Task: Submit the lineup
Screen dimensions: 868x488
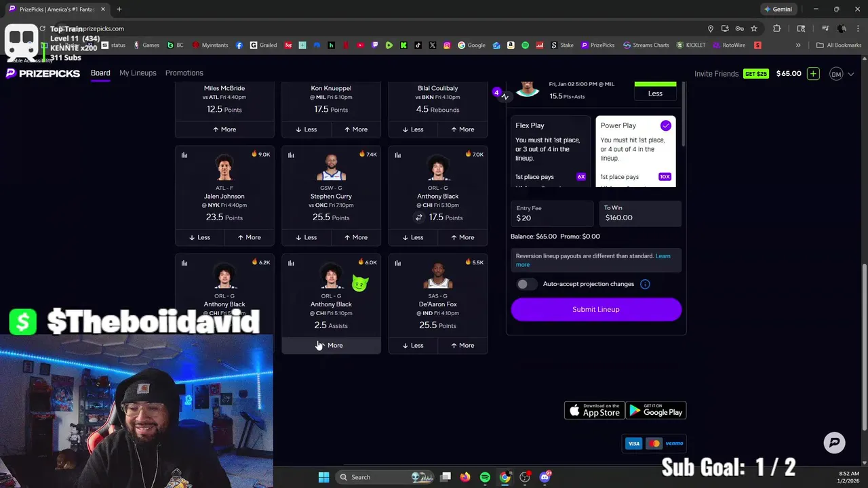Action: pos(596,309)
